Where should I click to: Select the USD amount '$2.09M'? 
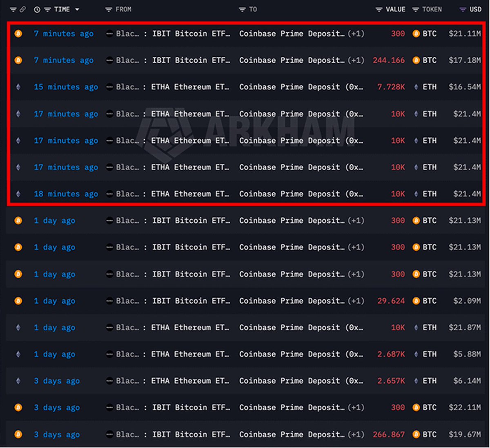(x=467, y=301)
